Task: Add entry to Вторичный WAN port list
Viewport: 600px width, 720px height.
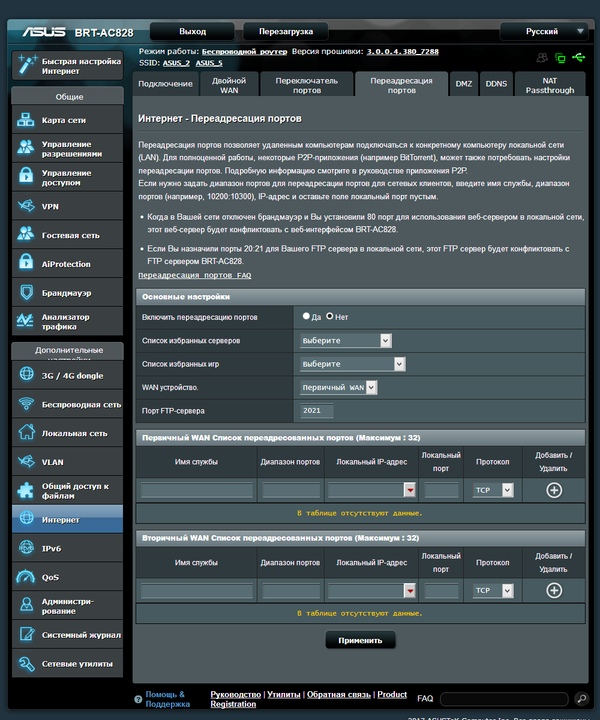Action: 554,591
